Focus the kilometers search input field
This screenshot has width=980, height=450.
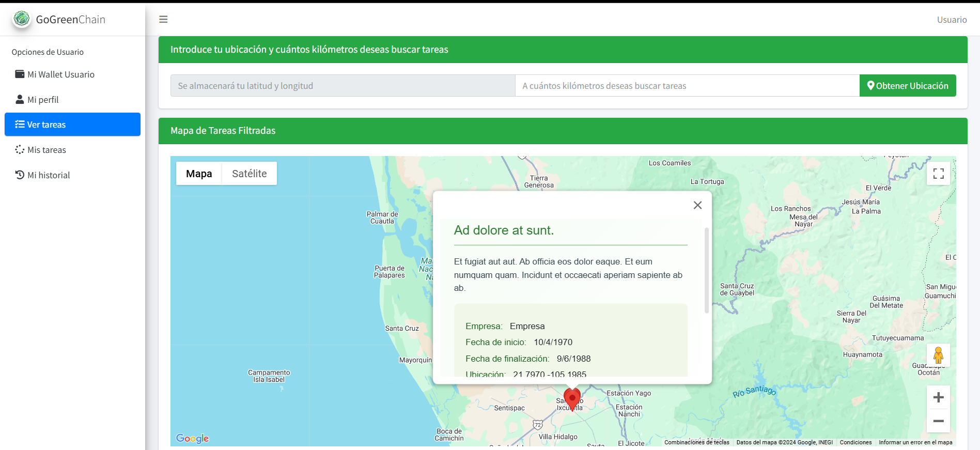click(x=687, y=86)
